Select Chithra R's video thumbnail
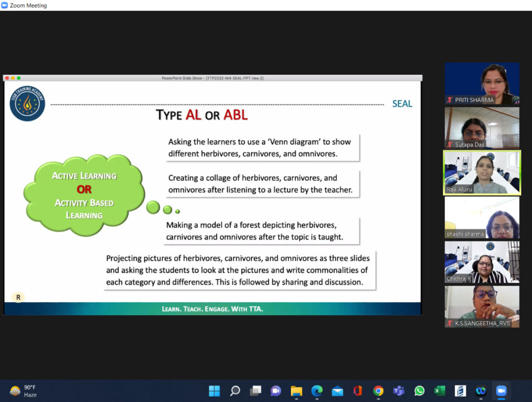Image resolution: width=532 pixels, height=402 pixels. [x=482, y=262]
